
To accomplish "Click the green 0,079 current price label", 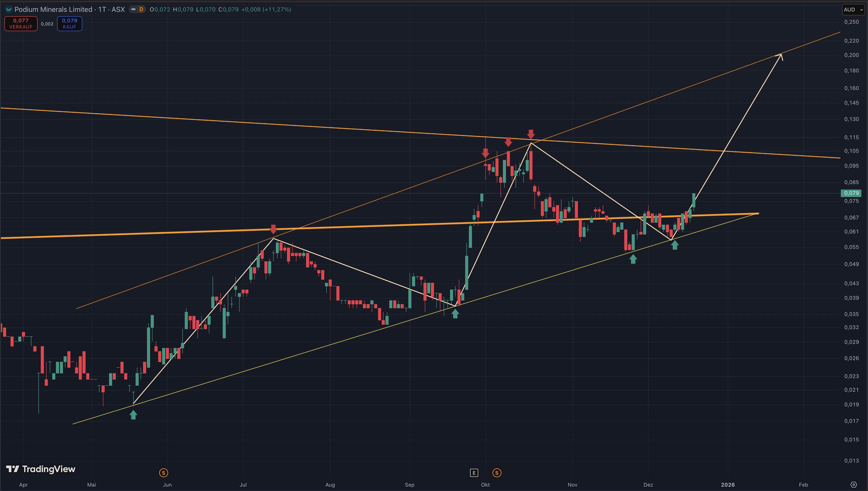I will pyautogui.click(x=852, y=193).
